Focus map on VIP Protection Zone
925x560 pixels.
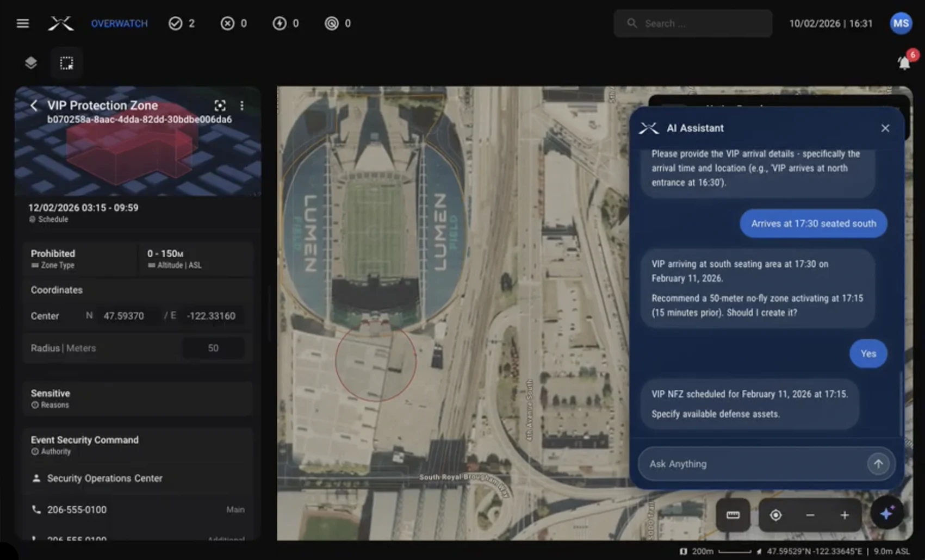(x=220, y=105)
